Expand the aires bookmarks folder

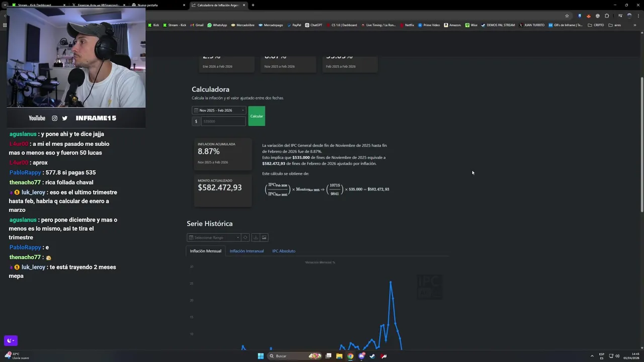(614, 25)
